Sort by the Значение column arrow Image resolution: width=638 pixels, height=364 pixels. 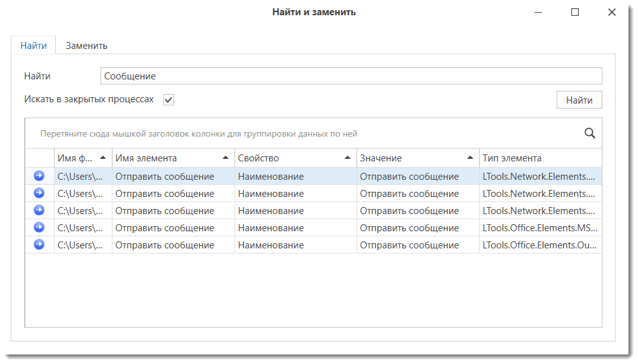point(470,158)
